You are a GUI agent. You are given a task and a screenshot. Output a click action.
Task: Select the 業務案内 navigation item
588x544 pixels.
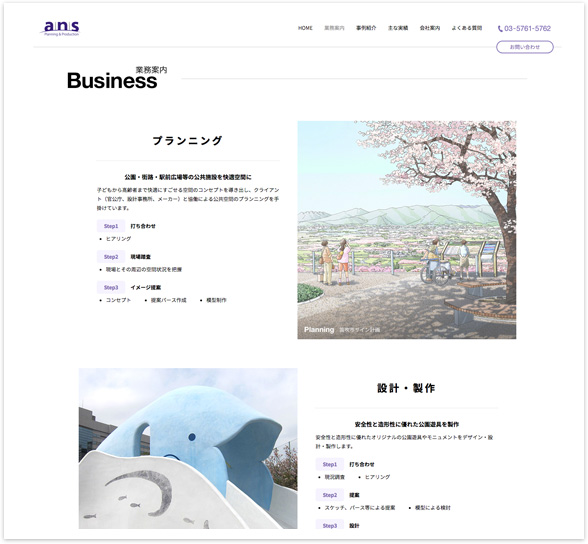(x=334, y=28)
